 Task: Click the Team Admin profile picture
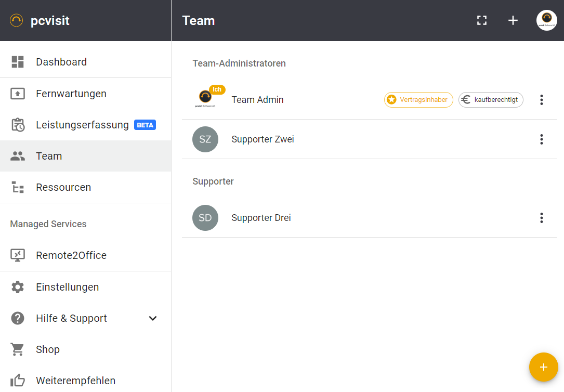[206, 98]
